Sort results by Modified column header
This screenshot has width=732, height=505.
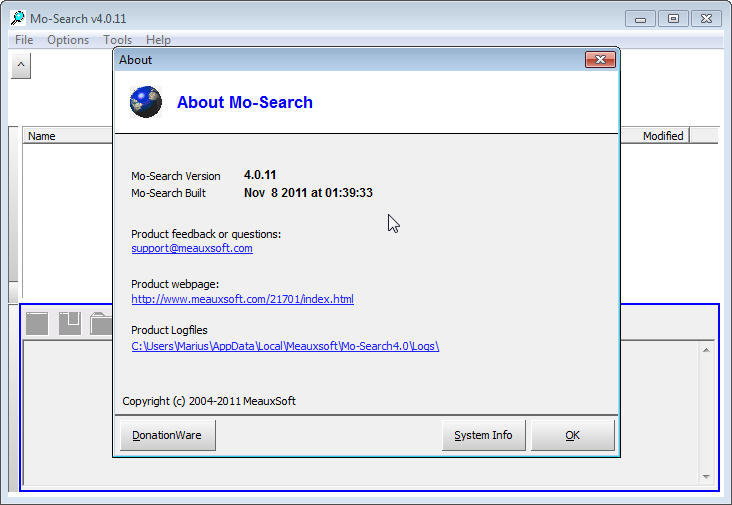coord(655,136)
